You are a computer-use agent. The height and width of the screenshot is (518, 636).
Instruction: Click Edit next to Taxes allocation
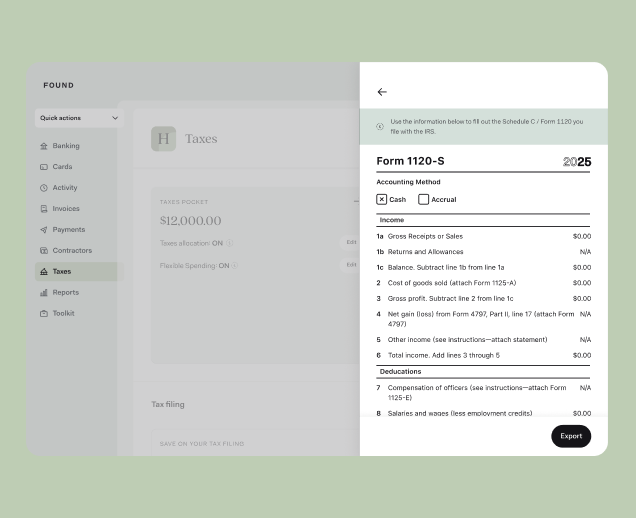(351, 242)
